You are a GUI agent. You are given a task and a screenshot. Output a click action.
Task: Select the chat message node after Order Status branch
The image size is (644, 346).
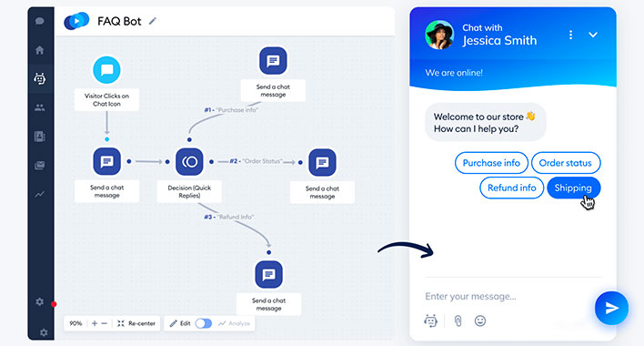322,163
